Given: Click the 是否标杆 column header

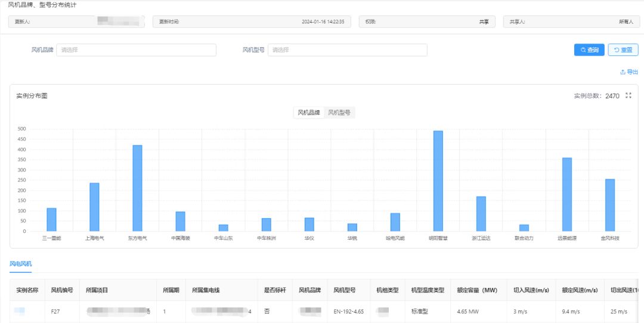Looking at the screenshot, I should tap(275, 290).
